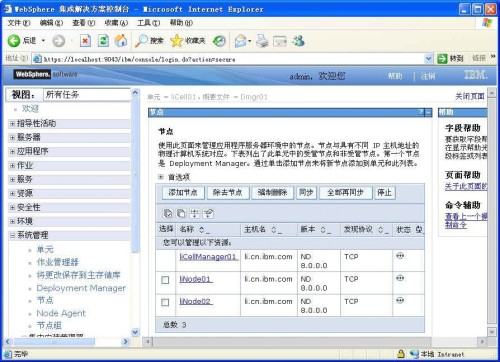The height and width of the screenshot is (362, 500).
Task: Collapse the 系统管理 tree node
Action: click(x=12, y=235)
